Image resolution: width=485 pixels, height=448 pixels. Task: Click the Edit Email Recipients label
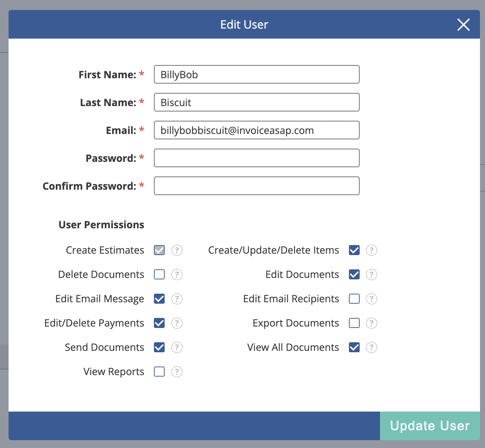click(x=291, y=299)
